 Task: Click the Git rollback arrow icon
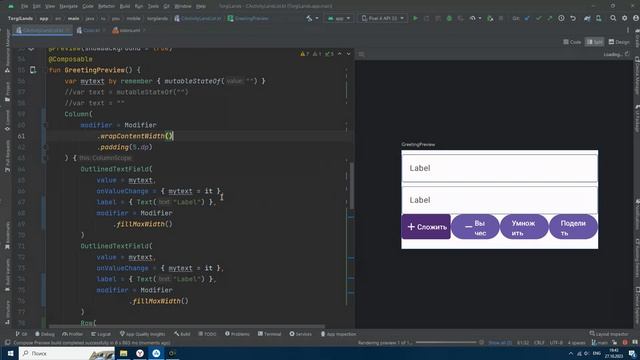(x=573, y=18)
